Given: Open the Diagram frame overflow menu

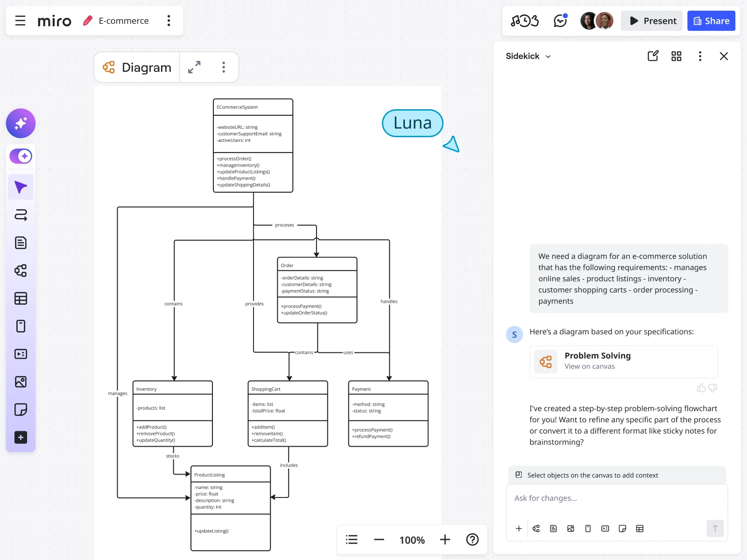Looking at the screenshot, I should pos(224,67).
